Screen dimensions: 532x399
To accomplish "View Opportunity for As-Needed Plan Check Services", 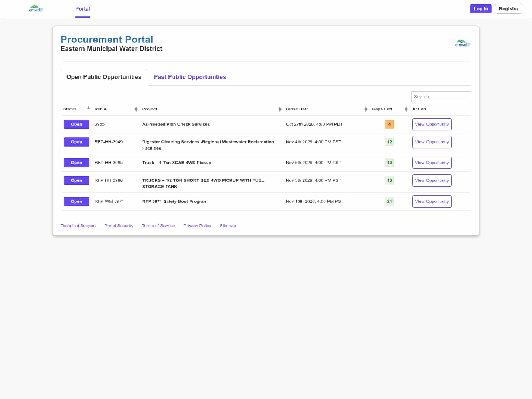I will [x=432, y=125].
